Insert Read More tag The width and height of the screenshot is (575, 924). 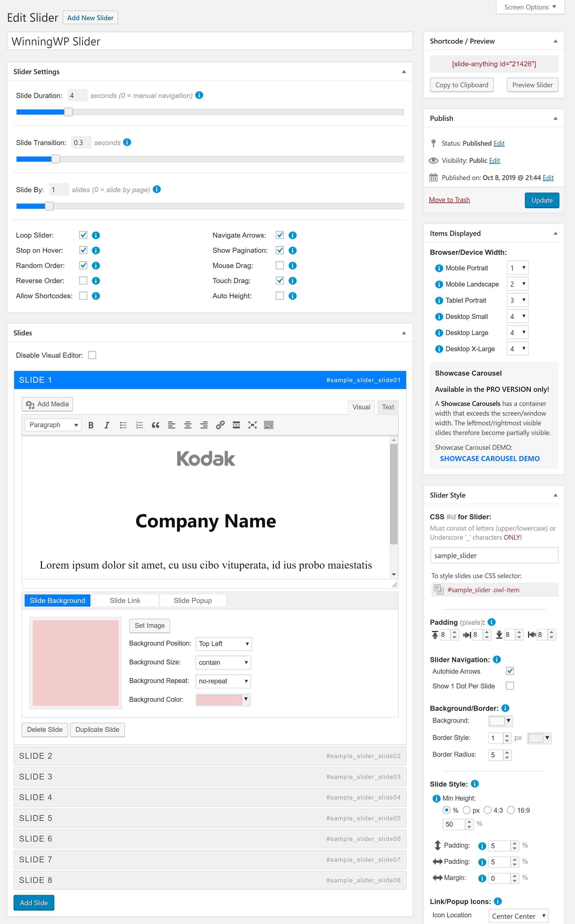coord(236,425)
